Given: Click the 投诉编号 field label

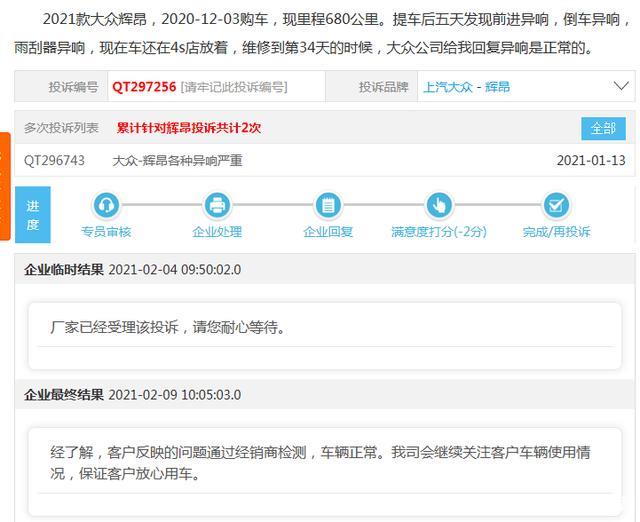Looking at the screenshot, I should (73, 87).
